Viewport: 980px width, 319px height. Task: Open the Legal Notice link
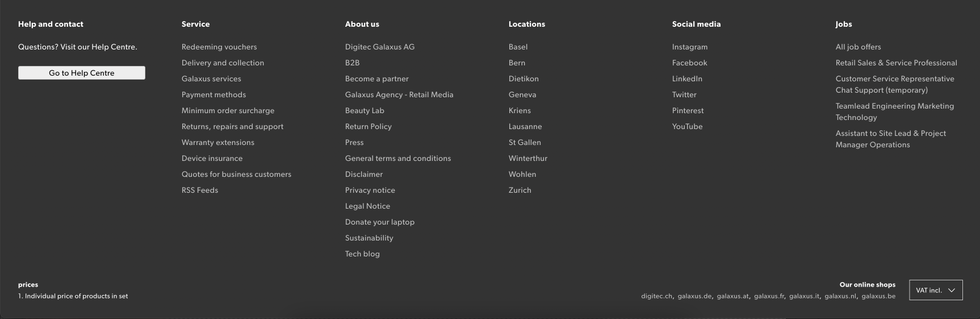(x=367, y=206)
